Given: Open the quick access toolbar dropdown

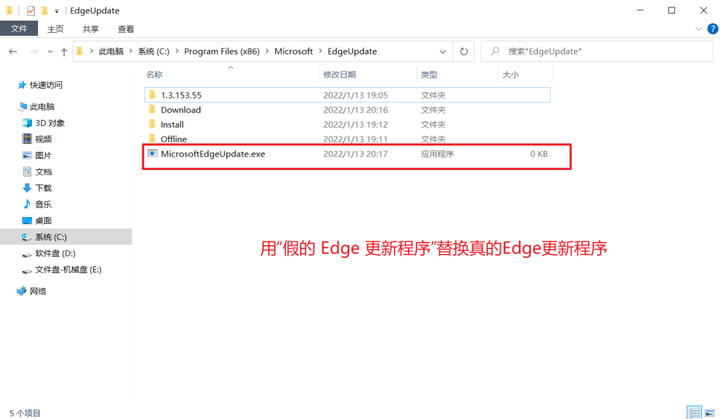Looking at the screenshot, I should click(56, 11).
